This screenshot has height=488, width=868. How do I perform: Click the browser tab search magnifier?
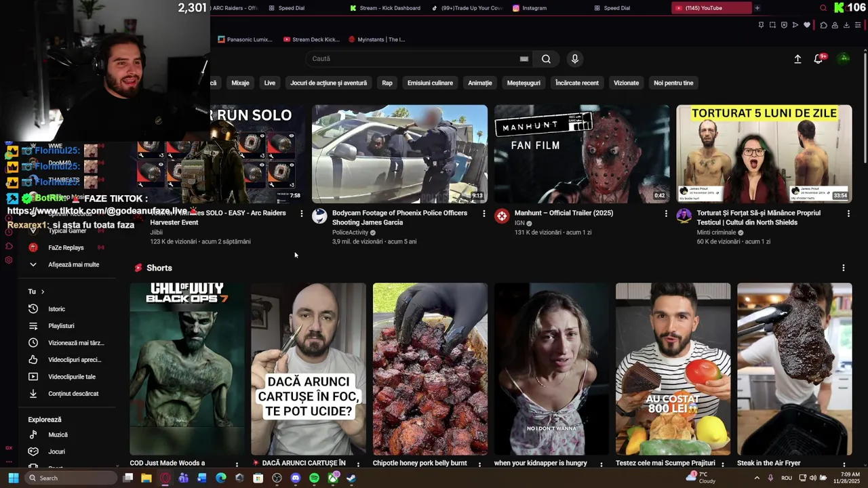click(823, 8)
